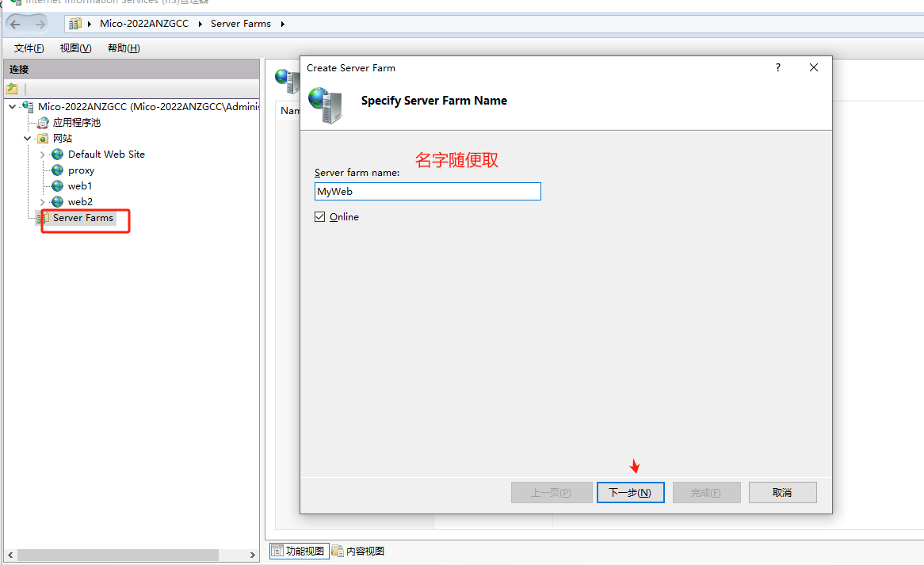Toggle the Online checkbox
Image resolution: width=924 pixels, height=565 pixels.
320,217
